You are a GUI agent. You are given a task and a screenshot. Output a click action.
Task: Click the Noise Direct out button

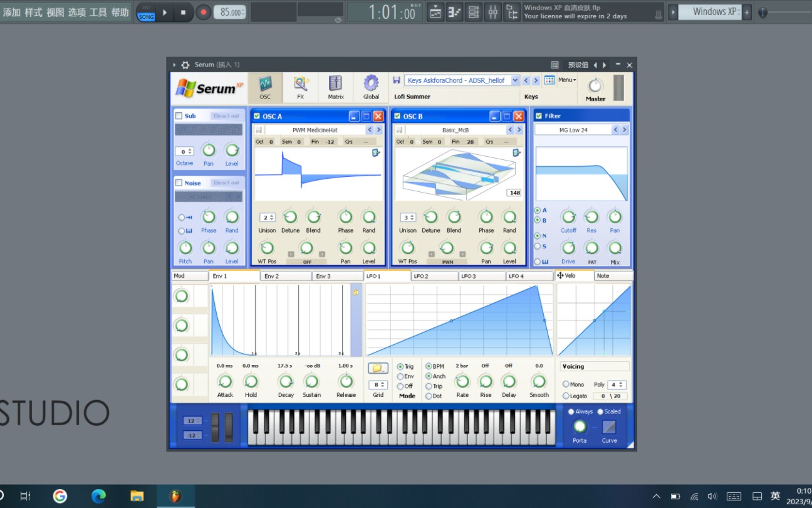tap(226, 183)
